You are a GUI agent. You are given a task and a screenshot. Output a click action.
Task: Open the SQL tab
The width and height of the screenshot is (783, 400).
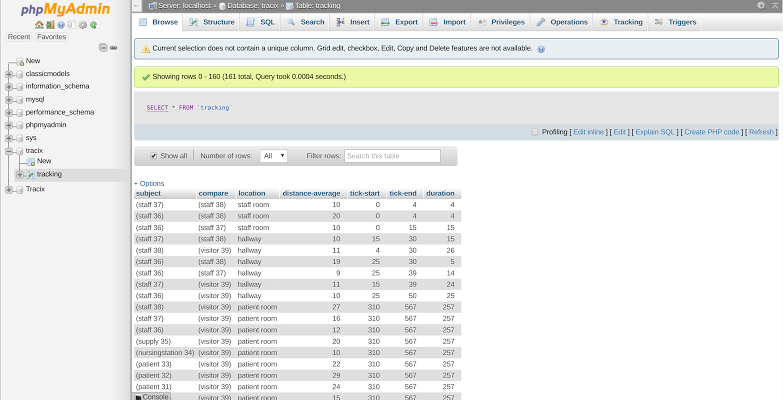click(261, 22)
